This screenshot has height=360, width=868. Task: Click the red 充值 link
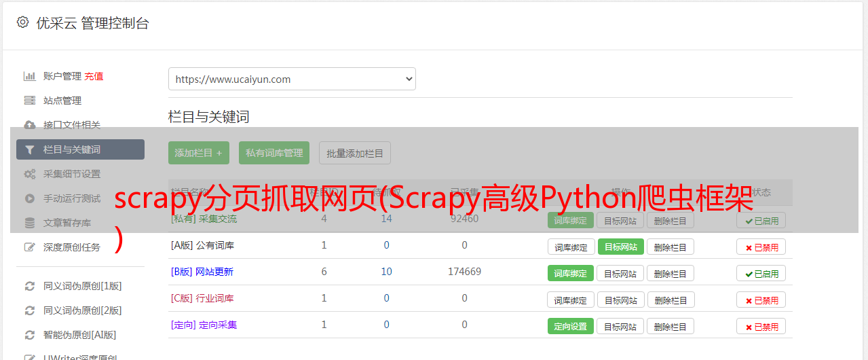[94, 76]
